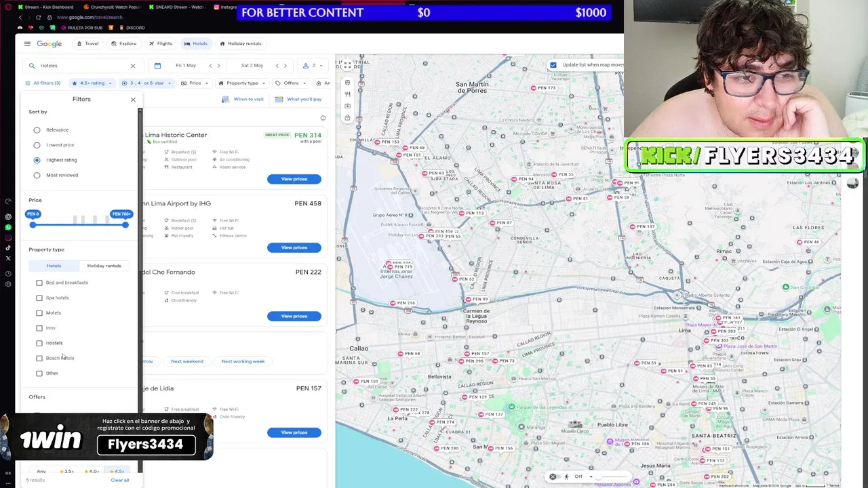Open the Offers filter dropdown
Image resolution: width=868 pixels, height=488 pixels.
[291, 83]
